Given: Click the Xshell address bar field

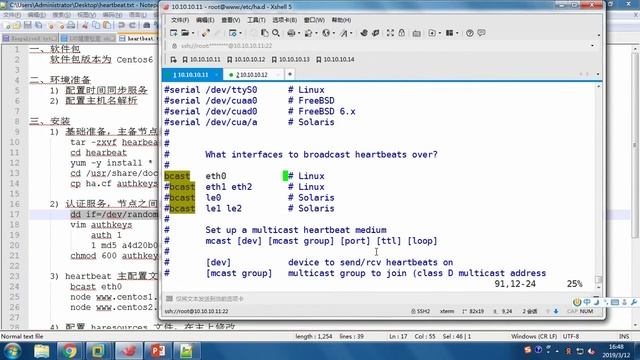Looking at the screenshot, I should [x=380, y=46].
